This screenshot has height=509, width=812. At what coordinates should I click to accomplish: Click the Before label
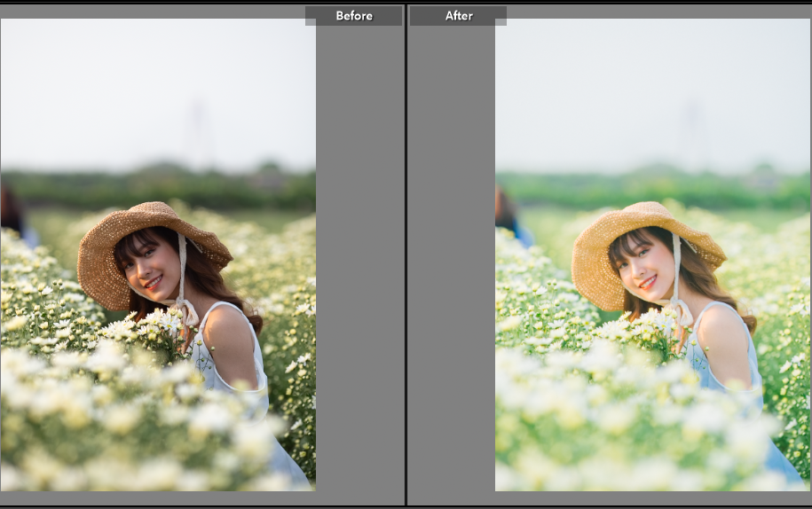pyautogui.click(x=353, y=16)
